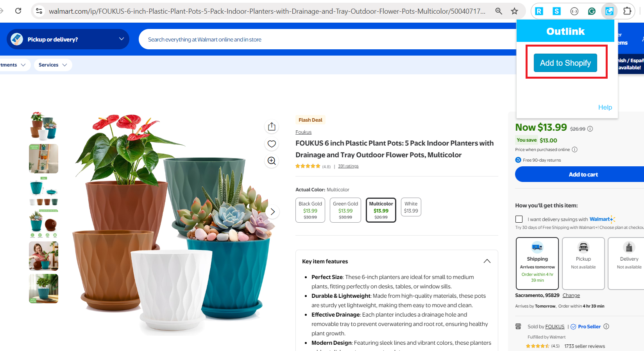Add product to favorites with heart icon
Screen dimensions: 644x351
click(272, 144)
